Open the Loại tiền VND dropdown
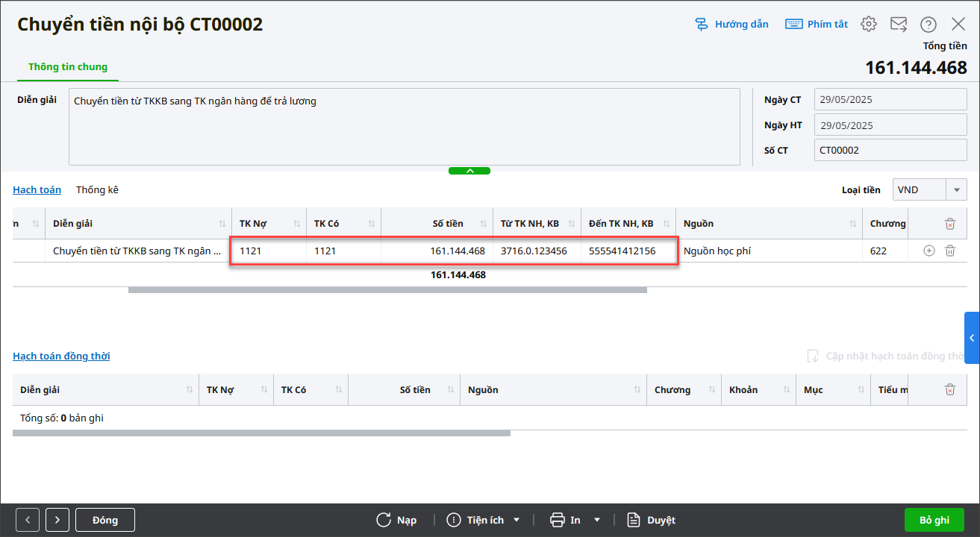 point(956,190)
